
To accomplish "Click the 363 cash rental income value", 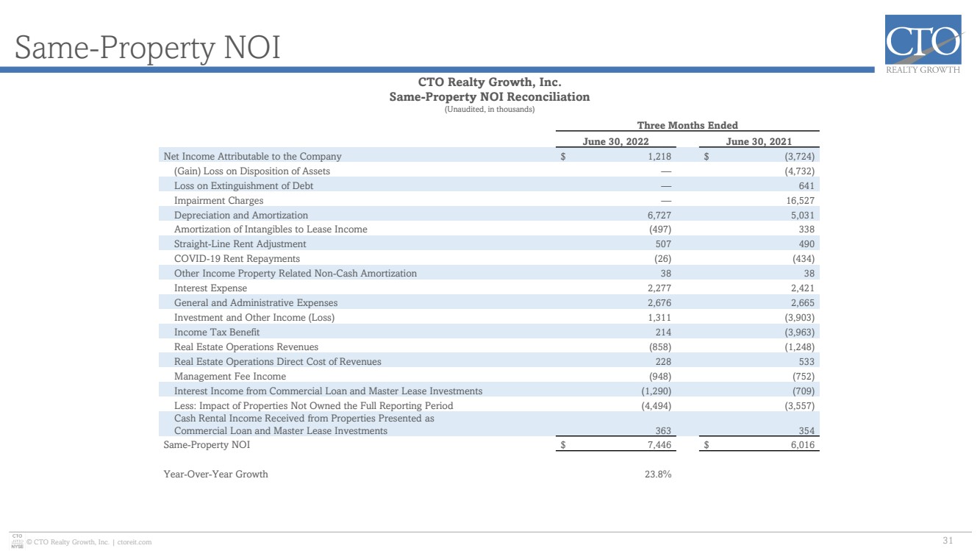I will (x=663, y=431).
